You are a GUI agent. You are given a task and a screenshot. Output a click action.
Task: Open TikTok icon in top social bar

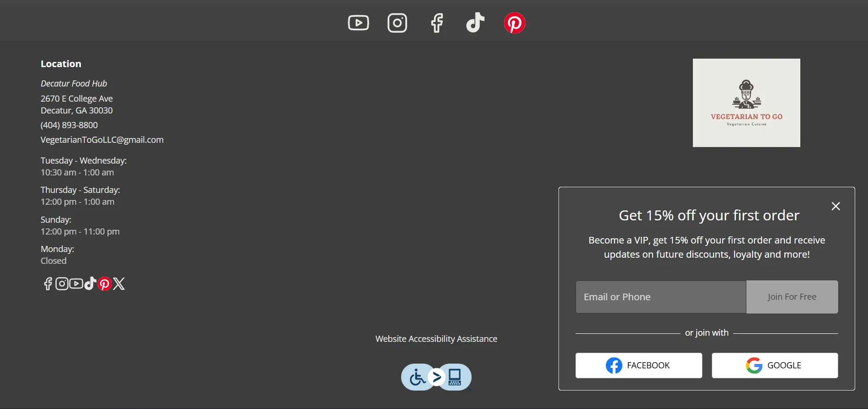coord(475,23)
